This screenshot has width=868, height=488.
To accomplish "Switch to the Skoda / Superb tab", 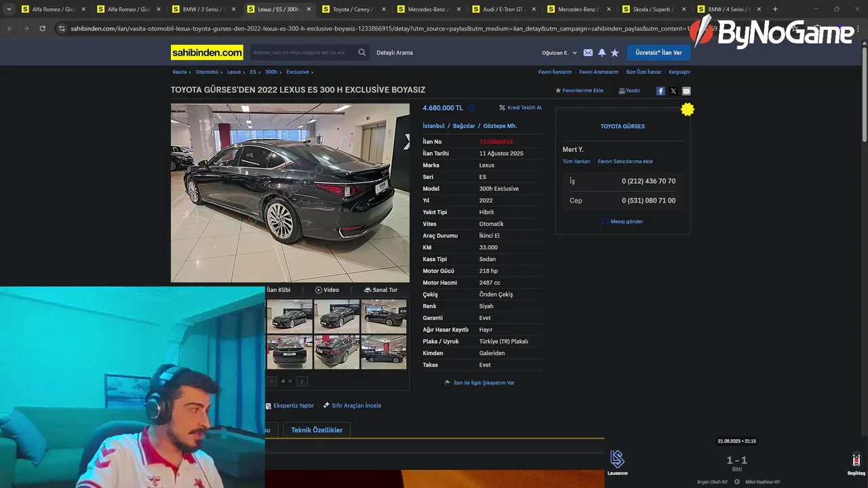I will [x=653, y=9].
